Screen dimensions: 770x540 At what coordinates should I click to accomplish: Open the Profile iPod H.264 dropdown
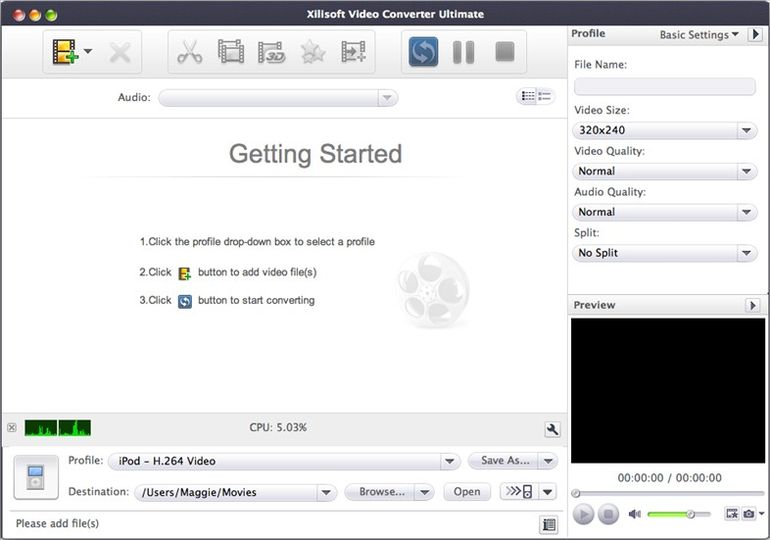[x=284, y=461]
